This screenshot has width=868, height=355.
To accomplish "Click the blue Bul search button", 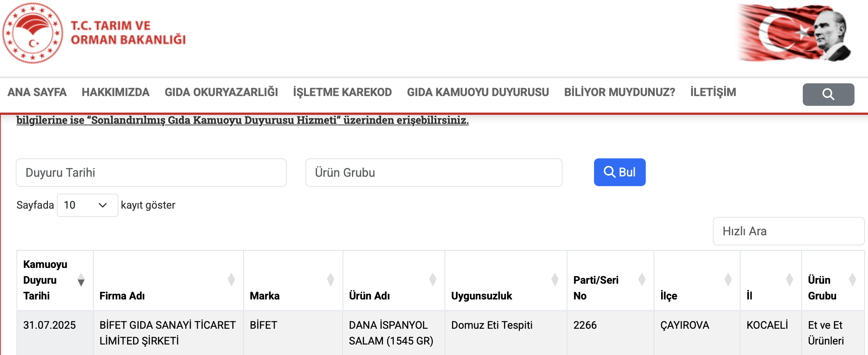I will tap(620, 172).
